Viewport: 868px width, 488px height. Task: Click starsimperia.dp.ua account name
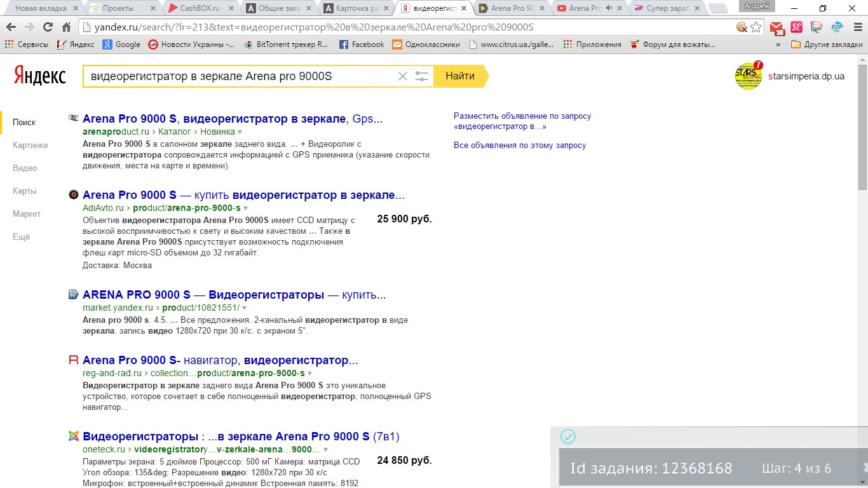[806, 76]
